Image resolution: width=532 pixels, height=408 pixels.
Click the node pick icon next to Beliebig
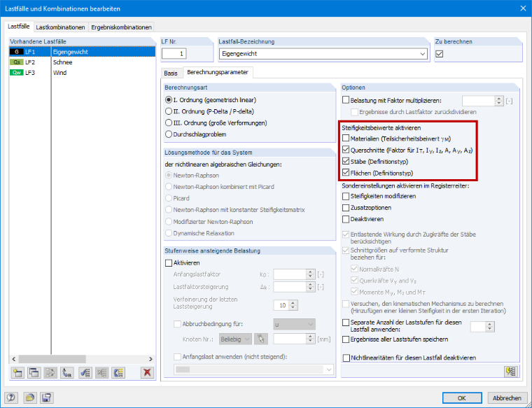[x=261, y=339]
